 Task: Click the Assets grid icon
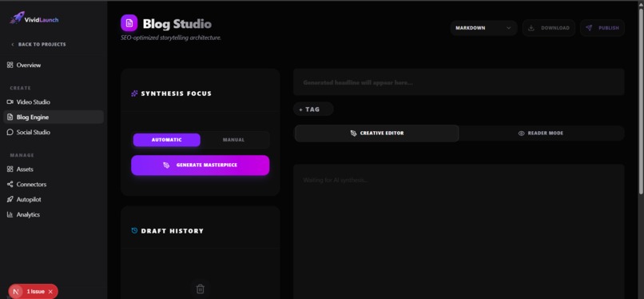click(x=10, y=169)
